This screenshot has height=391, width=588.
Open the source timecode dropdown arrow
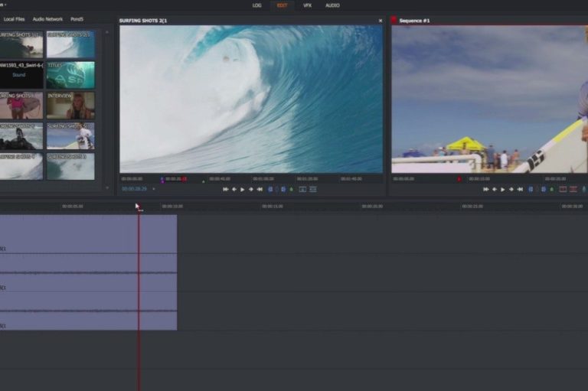154,189
